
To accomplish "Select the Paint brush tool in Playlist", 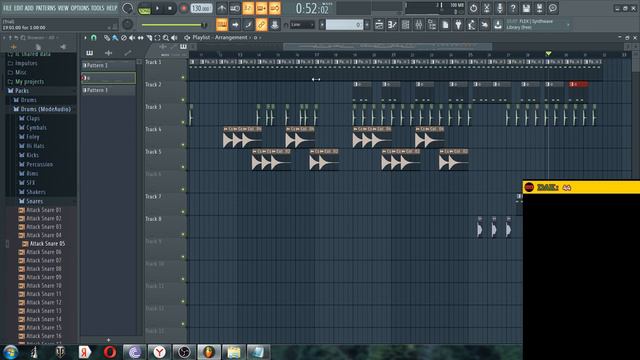I will (115, 38).
